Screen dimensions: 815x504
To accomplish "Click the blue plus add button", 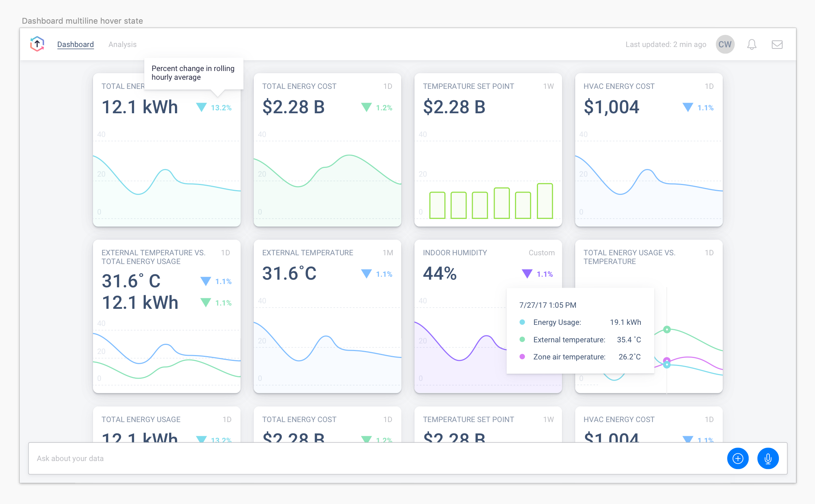I will 738,458.
